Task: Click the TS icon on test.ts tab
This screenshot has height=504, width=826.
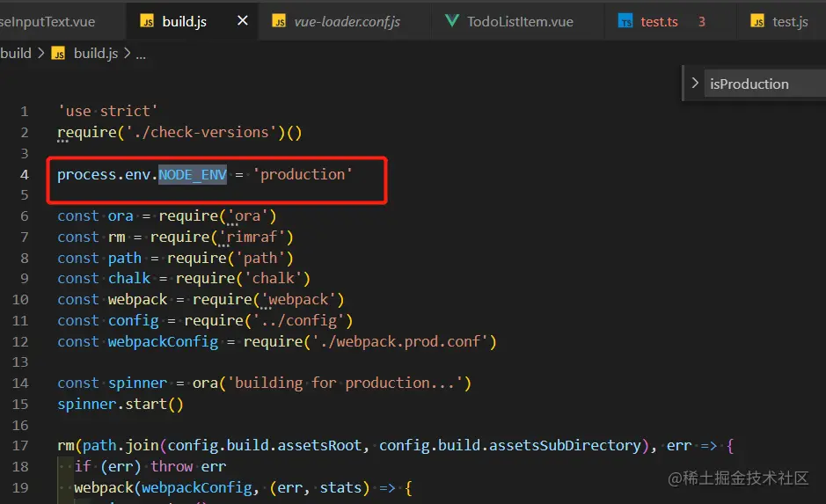Action: click(625, 21)
